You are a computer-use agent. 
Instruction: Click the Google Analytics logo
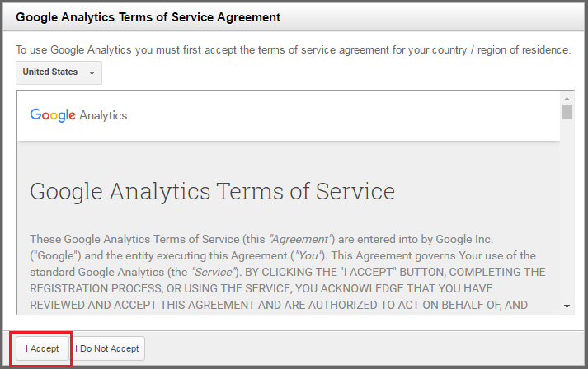(x=78, y=115)
